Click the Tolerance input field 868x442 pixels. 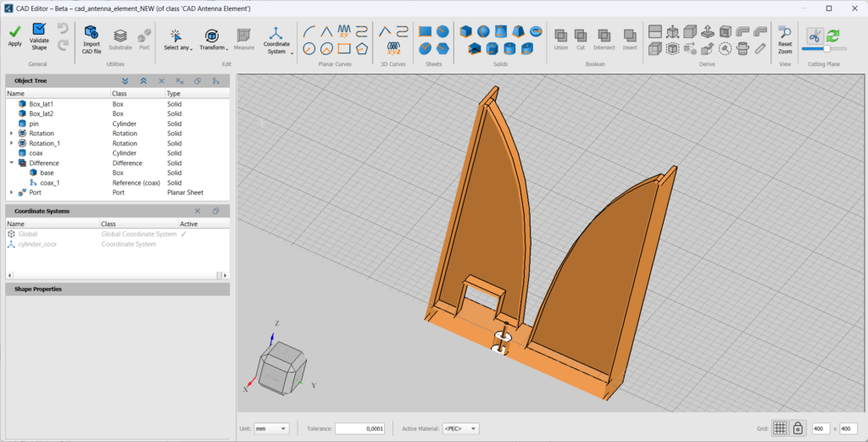click(x=360, y=429)
